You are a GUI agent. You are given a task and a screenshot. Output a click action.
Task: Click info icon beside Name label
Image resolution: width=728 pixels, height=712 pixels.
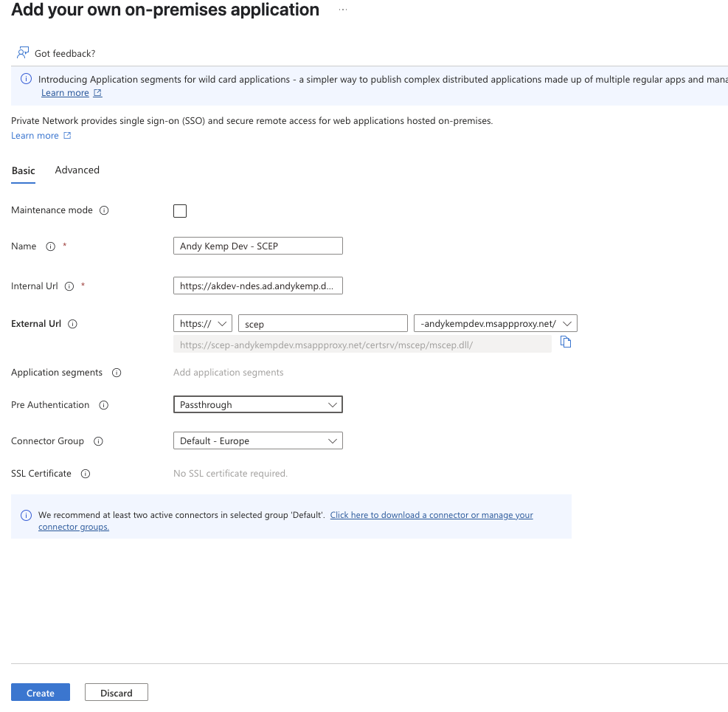tap(51, 246)
